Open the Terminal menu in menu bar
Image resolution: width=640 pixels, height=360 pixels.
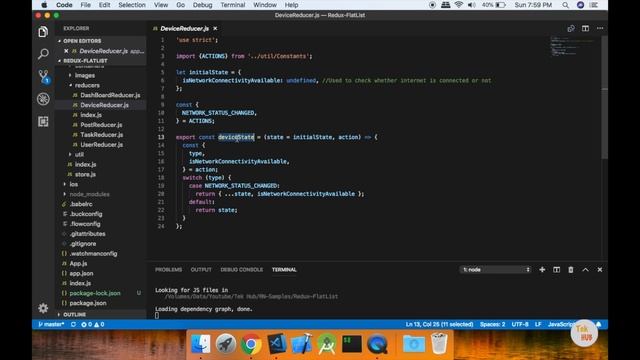[x=233, y=5]
